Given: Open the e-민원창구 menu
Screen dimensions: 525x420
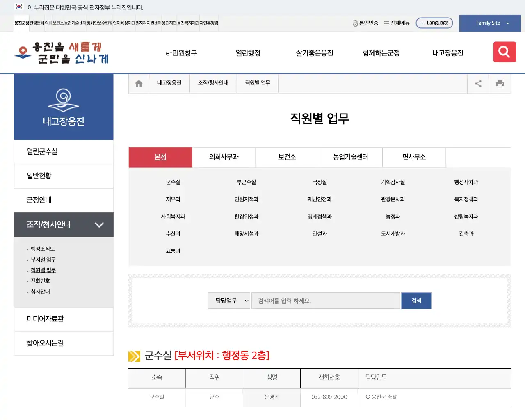Looking at the screenshot, I should pos(181,52).
